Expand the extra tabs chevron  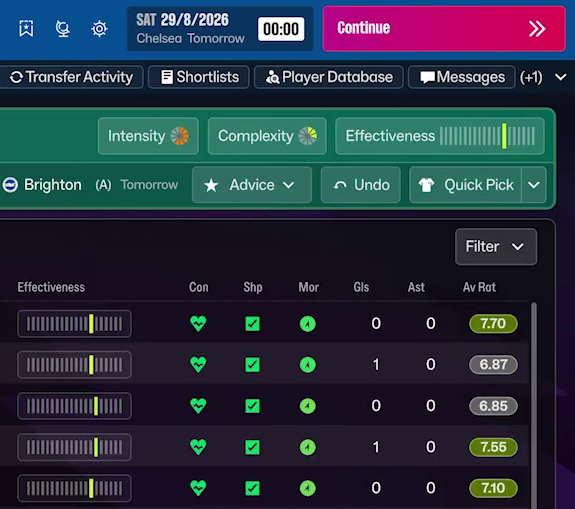[x=561, y=77]
